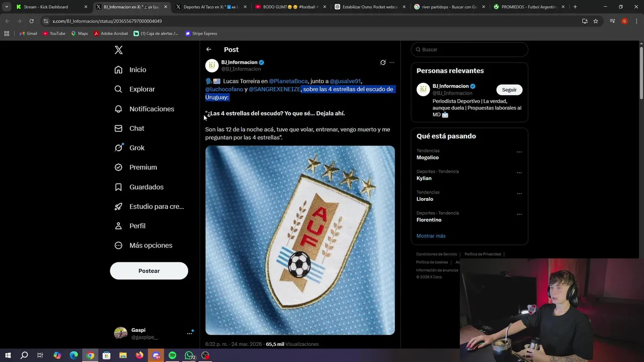Click the Grok explain icon on the post
644x362 pixels.
tap(383, 62)
